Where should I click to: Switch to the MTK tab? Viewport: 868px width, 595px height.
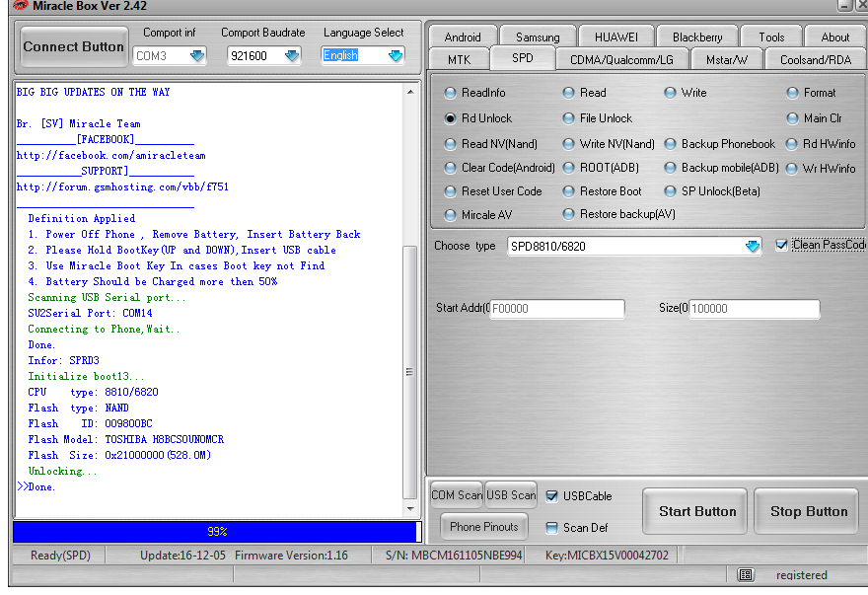459,59
